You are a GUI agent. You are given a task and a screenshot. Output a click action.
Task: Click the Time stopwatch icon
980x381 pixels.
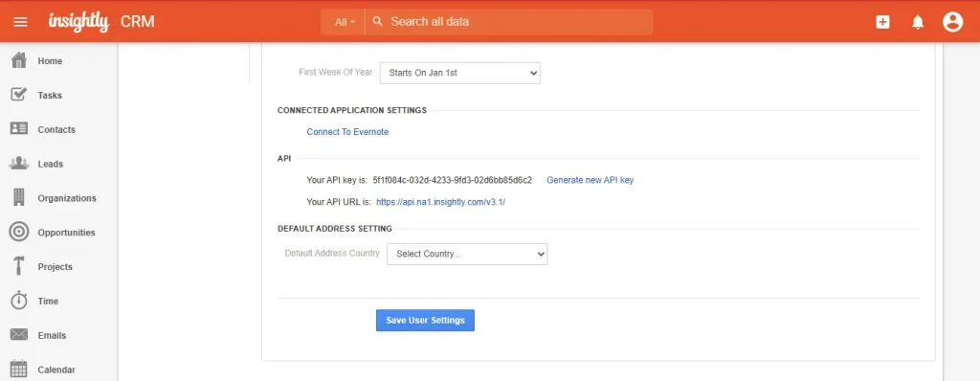click(x=19, y=301)
